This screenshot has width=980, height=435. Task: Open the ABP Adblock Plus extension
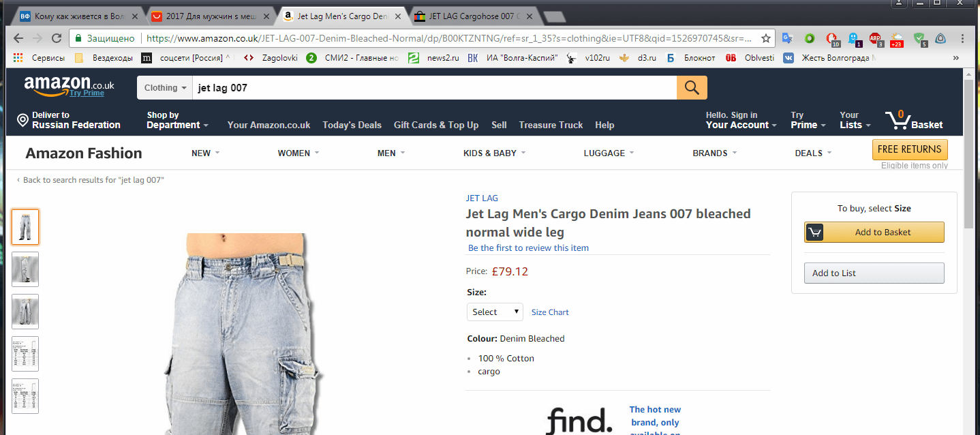pos(876,39)
